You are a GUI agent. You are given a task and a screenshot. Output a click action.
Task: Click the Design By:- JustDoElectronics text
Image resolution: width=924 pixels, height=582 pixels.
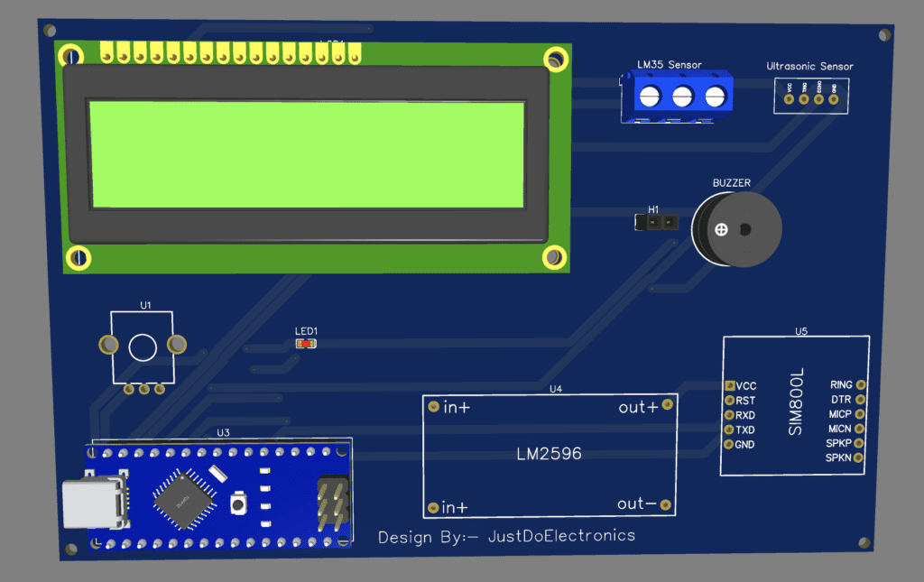(508, 535)
